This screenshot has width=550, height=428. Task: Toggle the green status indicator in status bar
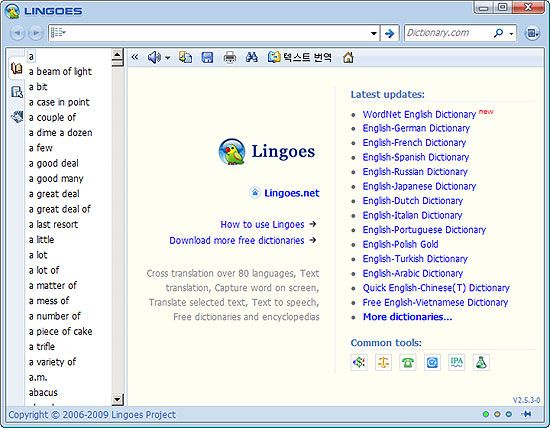(x=486, y=414)
